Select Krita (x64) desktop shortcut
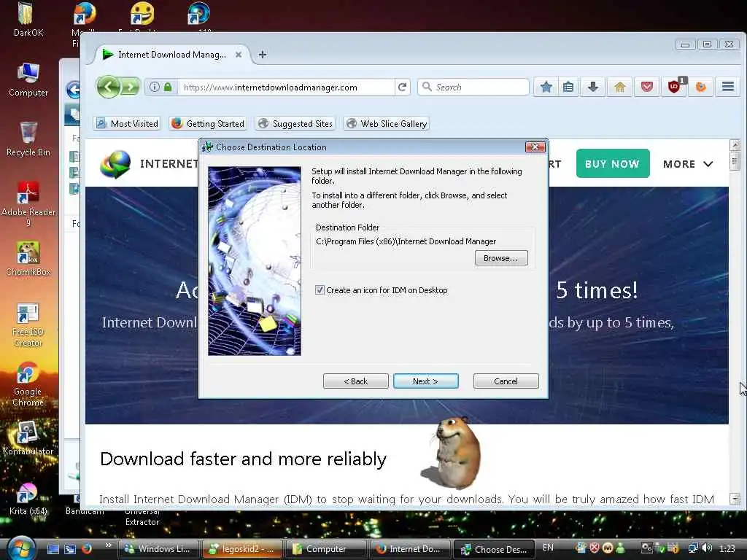Image resolution: width=747 pixels, height=560 pixels. (x=28, y=499)
